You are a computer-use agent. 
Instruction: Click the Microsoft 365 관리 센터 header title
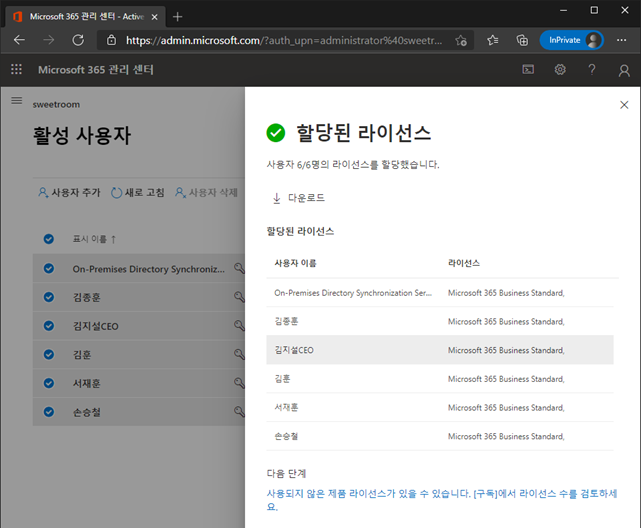point(96,69)
